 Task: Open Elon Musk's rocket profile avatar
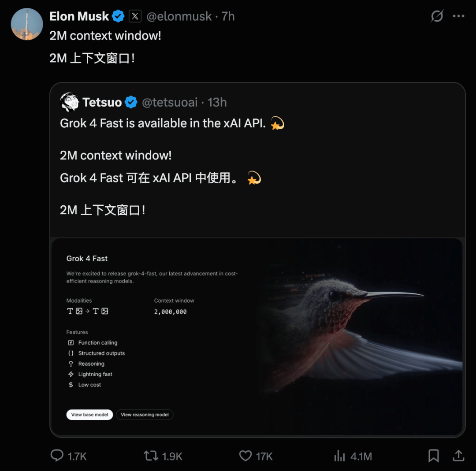[26, 24]
